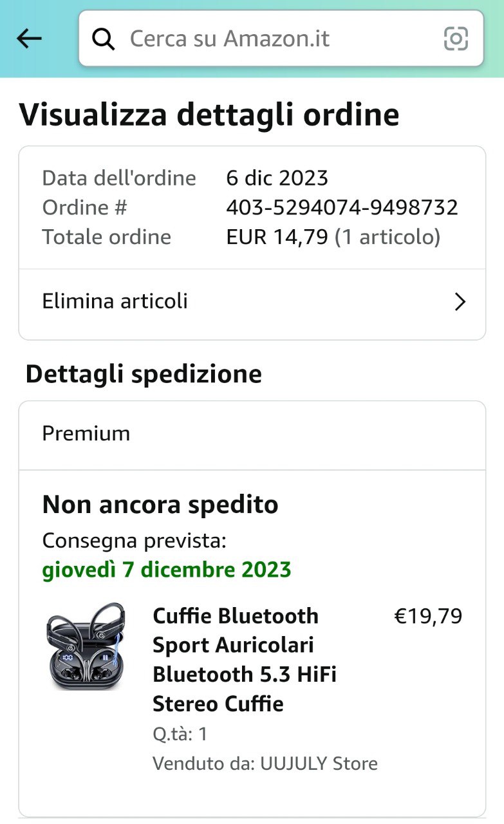
Task: Go back using the left arrow icon
Action: click(29, 39)
